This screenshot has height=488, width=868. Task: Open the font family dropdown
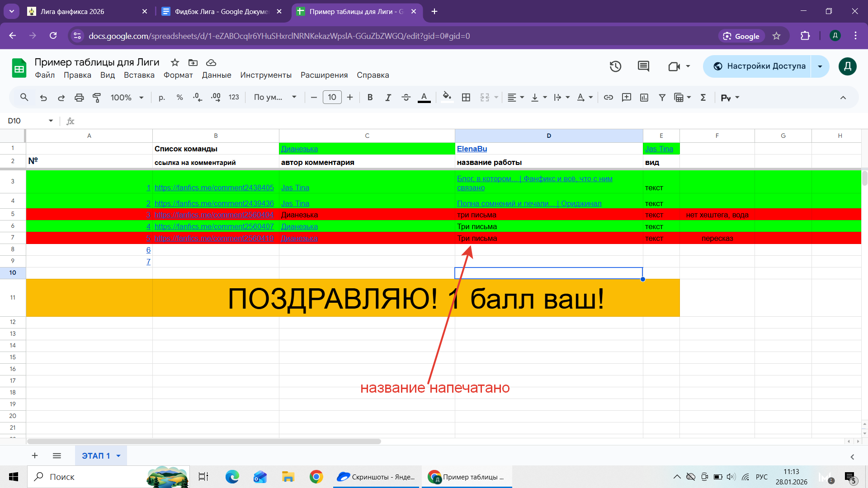tap(275, 97)
